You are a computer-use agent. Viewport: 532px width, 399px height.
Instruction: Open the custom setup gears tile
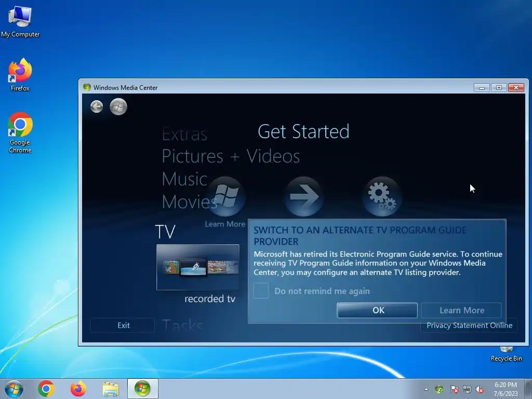pos(382,196)
